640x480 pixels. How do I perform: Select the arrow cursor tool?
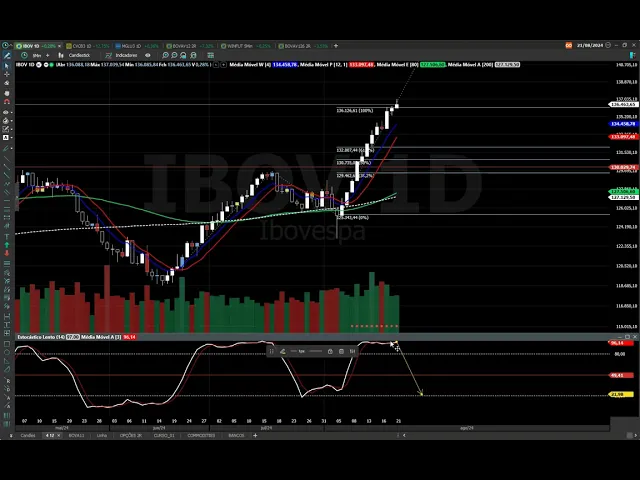pos(7,65)
